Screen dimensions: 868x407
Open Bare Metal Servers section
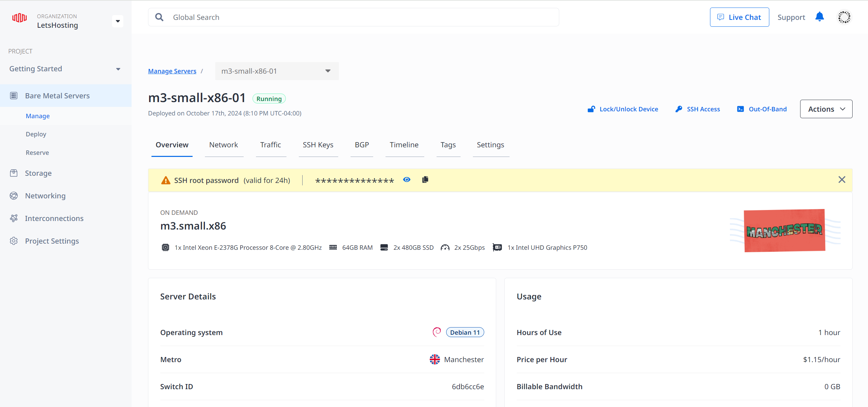point(66,96)
